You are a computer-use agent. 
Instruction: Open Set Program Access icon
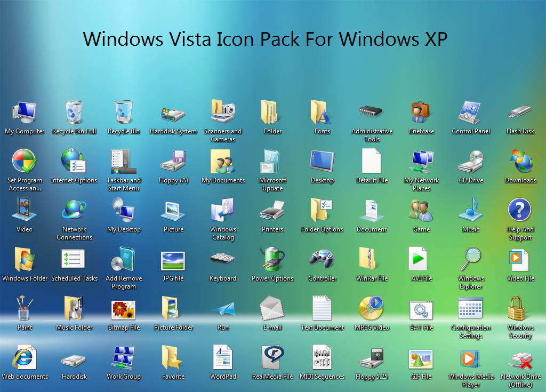tap(24, 161)
